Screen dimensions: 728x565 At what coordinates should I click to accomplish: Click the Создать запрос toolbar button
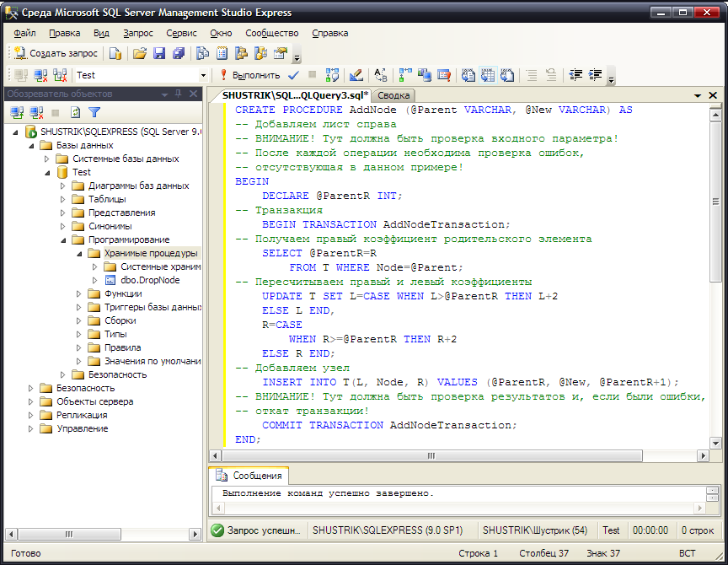click(56, 53)
